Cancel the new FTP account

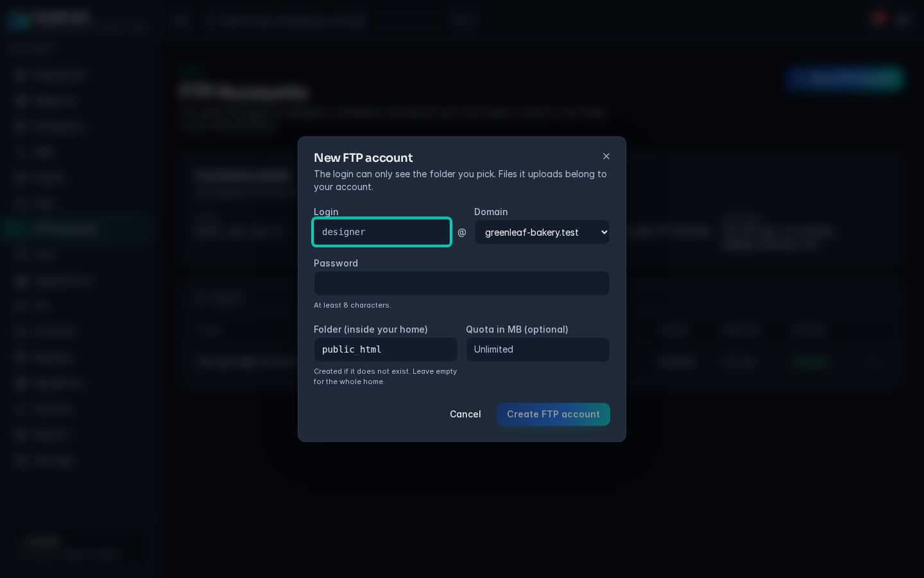tap(465, 414)
